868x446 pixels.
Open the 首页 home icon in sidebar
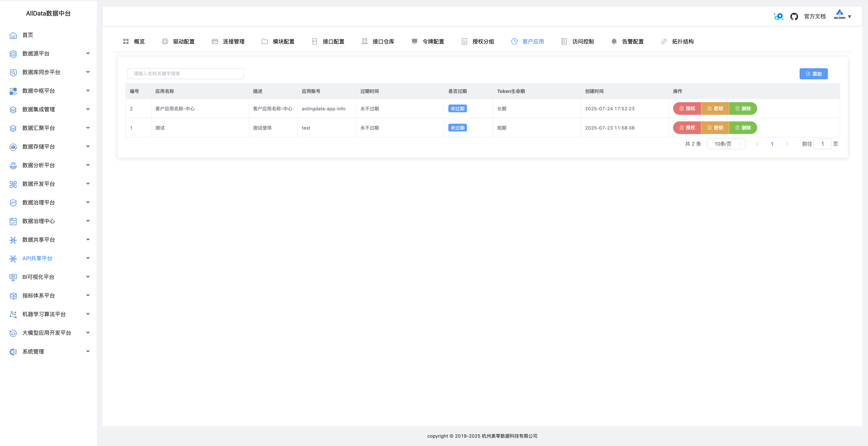tap(13, 35)
